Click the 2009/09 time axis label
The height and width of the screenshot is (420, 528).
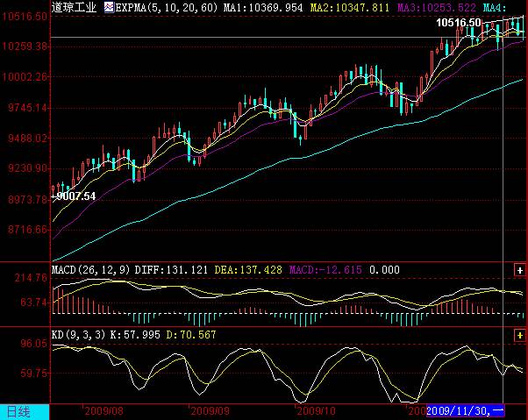point(210,410)
